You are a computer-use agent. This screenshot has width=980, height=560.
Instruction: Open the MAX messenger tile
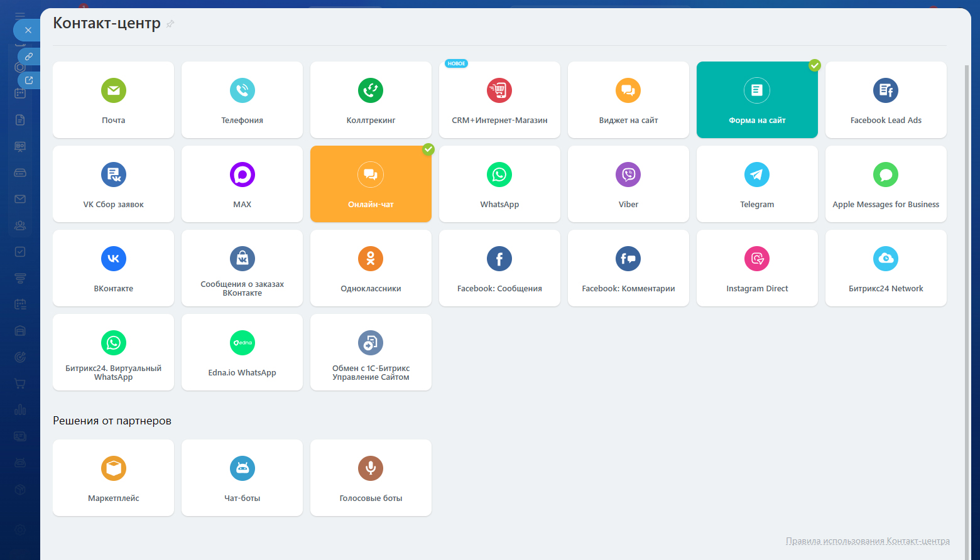coord(242,184)
